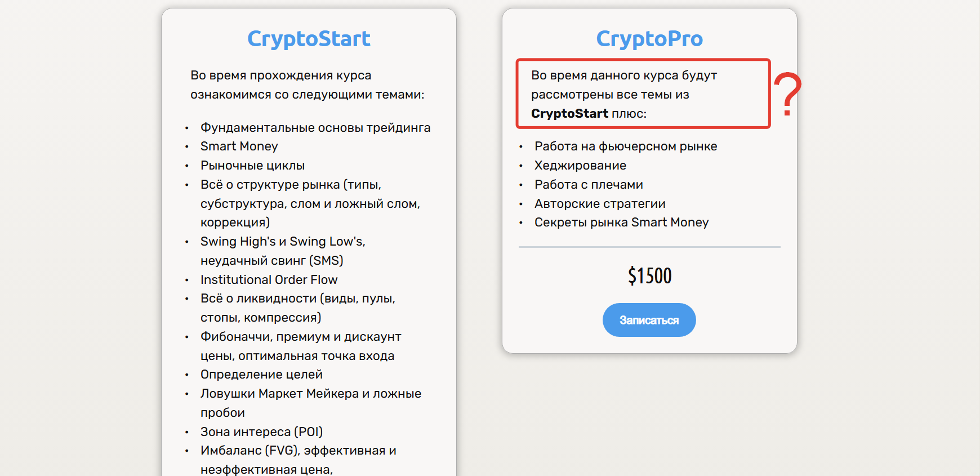This screenshot has height=476, width=980.
Task: Select the Фибоначчи, премиум и дискаунт item
Action: [301, 337]
